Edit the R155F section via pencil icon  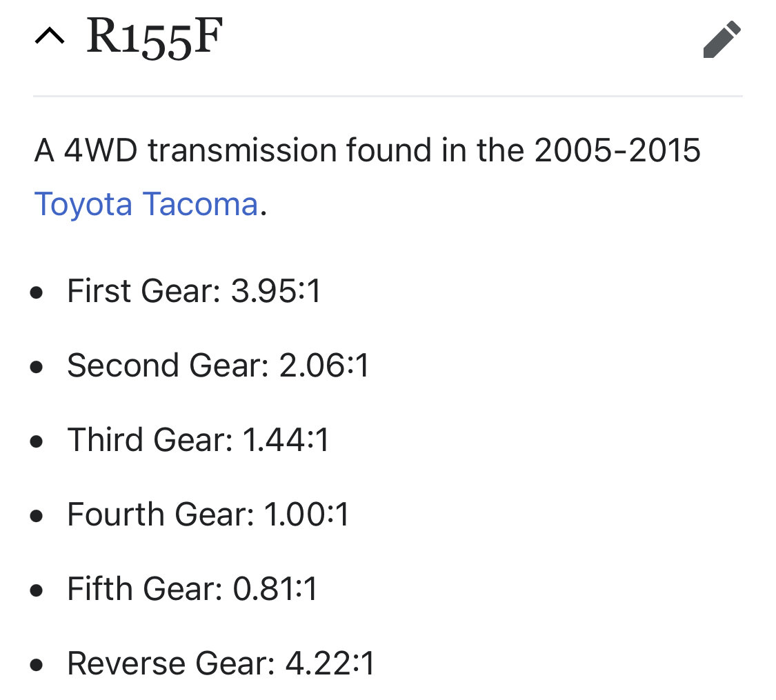pyautogui.click(x=722, y=39)
